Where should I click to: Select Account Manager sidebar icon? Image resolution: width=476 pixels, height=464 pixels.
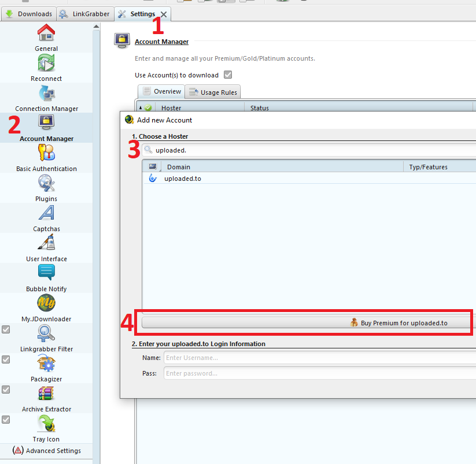[46, 122]
